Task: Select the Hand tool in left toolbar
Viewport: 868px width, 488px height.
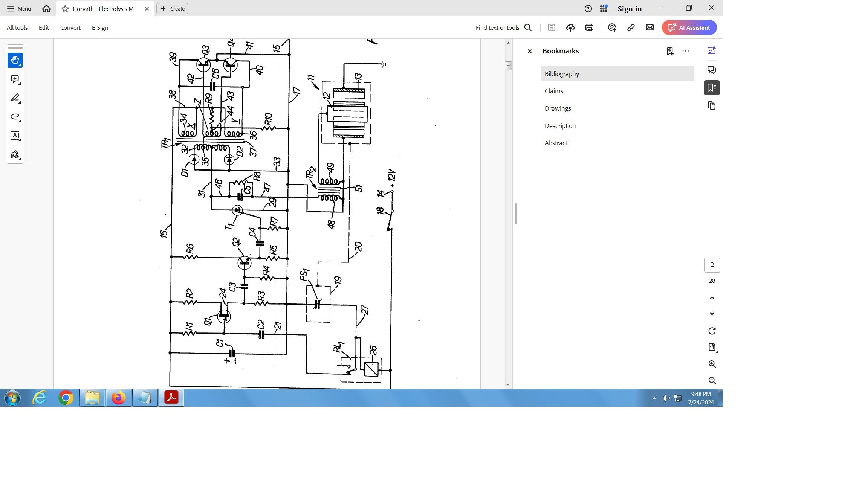Action: (x=15, y=60)
